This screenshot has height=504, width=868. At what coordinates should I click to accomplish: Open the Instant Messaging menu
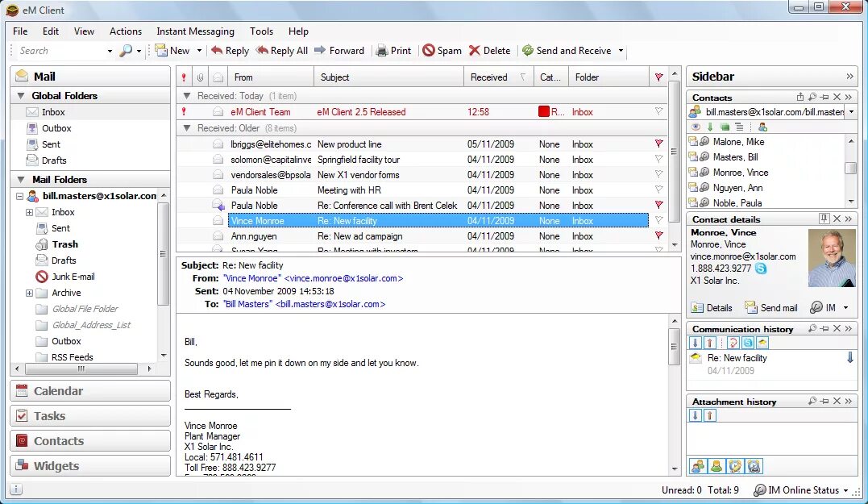tap(195, 31)
